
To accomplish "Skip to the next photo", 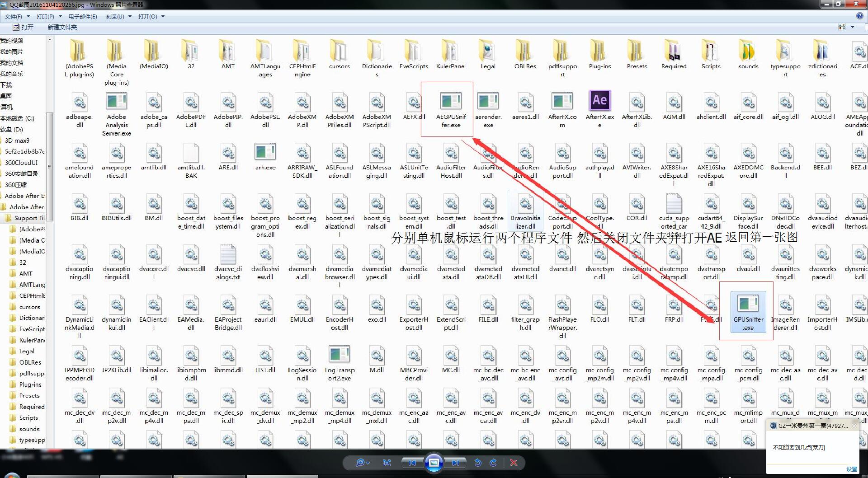I will click(x=456, y=463).
